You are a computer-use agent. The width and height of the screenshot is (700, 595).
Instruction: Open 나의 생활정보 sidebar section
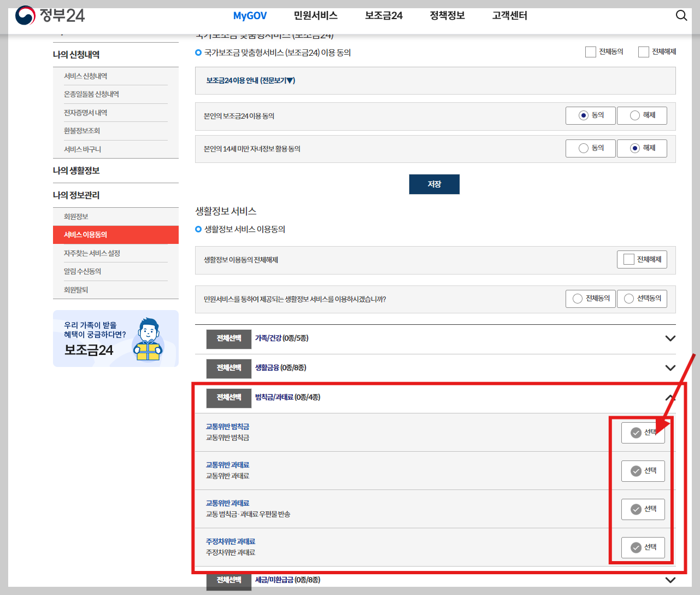(76, 171)
